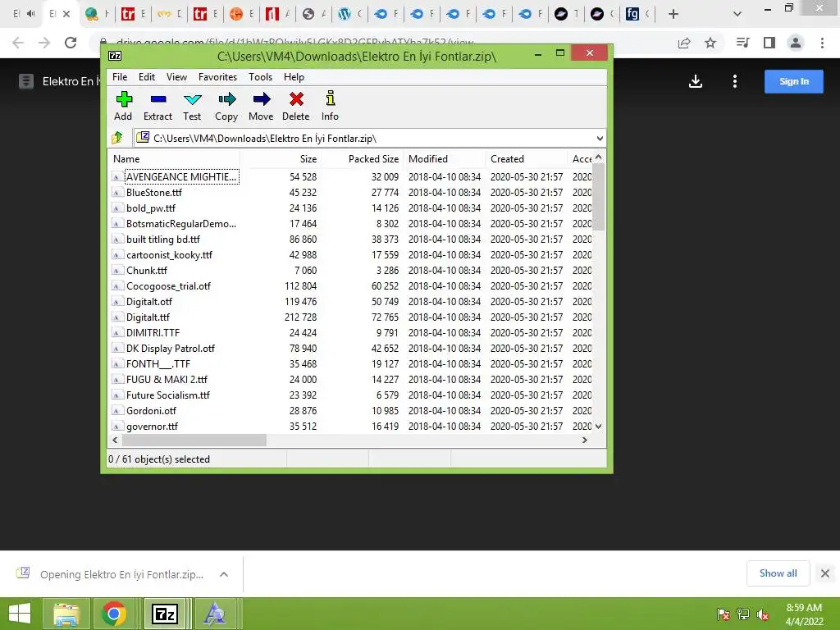Open File Explorer from taskbar
The width and height of the screenshot is (840, 630).
tap(66, 614)
